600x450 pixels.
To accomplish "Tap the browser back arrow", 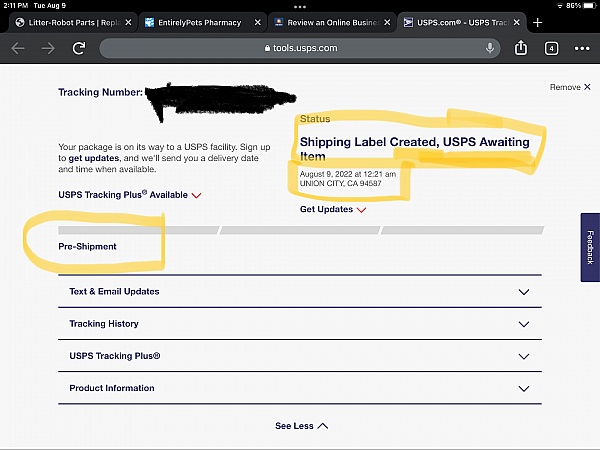I will pos(18,48).
